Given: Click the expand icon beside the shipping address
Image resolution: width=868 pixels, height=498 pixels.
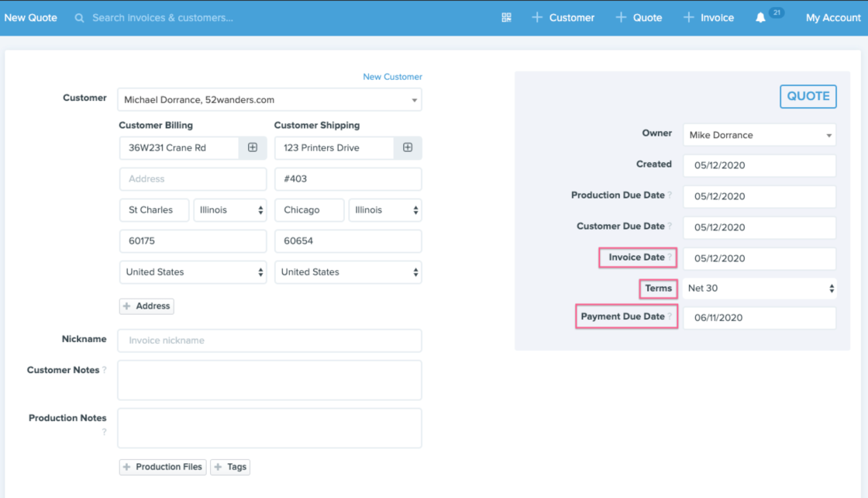Looking at the screenshot, I should coord(407,147).
